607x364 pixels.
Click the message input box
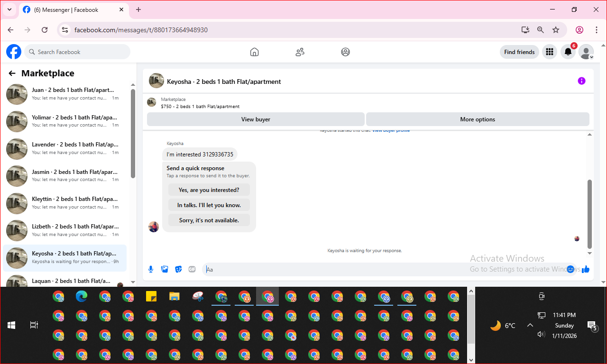[x=384, y=269]
